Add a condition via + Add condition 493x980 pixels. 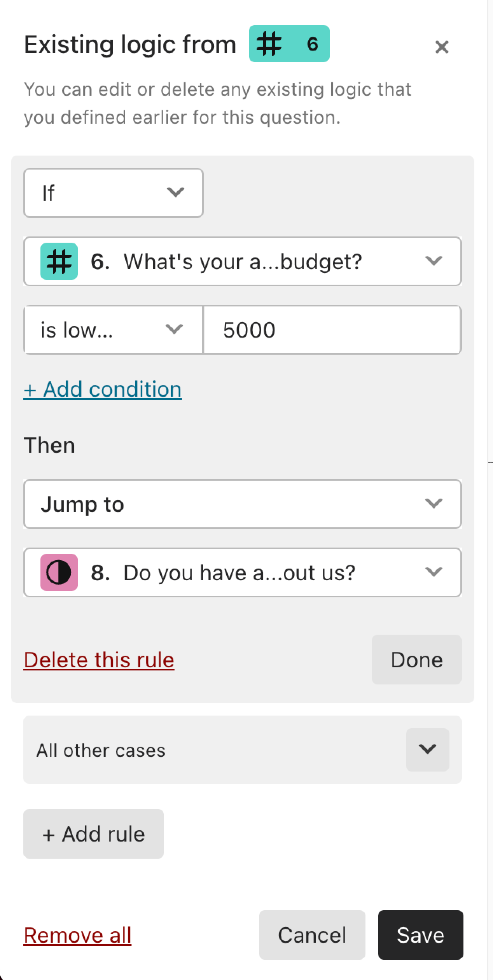(103, 389)
